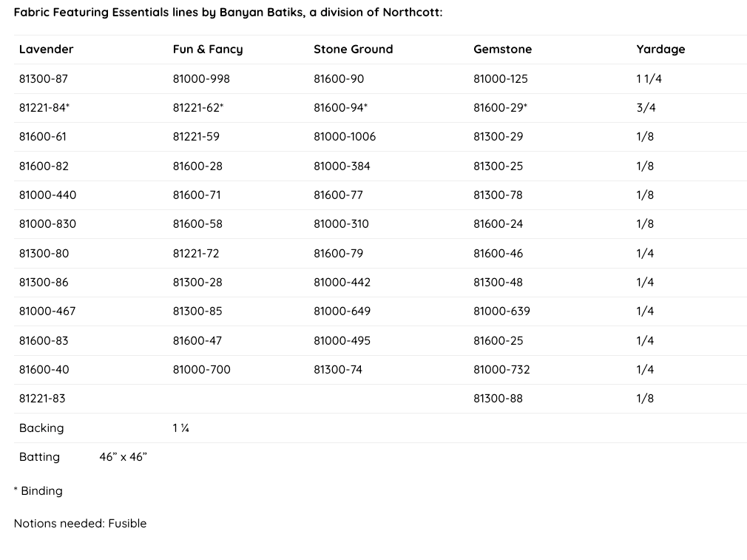Click the Stone Ground column header
Screen dimensions: 747x560
point(353,50)
